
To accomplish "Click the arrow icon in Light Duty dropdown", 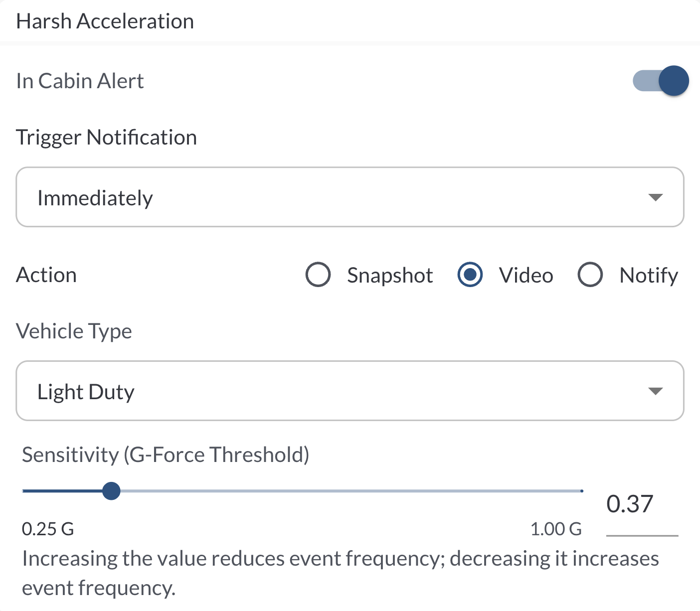I will click(x=655, y=391).
